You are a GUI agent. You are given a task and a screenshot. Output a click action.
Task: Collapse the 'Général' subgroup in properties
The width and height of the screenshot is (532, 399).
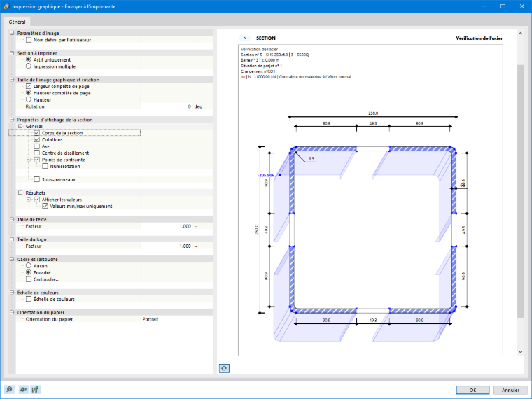(20, 126)
